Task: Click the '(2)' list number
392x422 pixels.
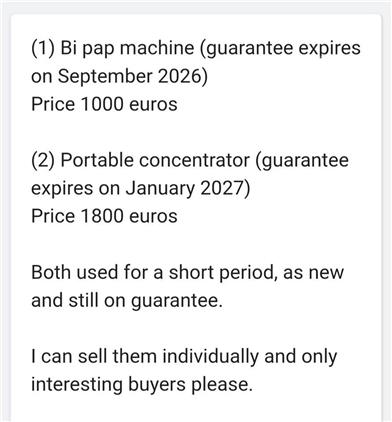Action: pyautogui.click(x=43, y=161)
